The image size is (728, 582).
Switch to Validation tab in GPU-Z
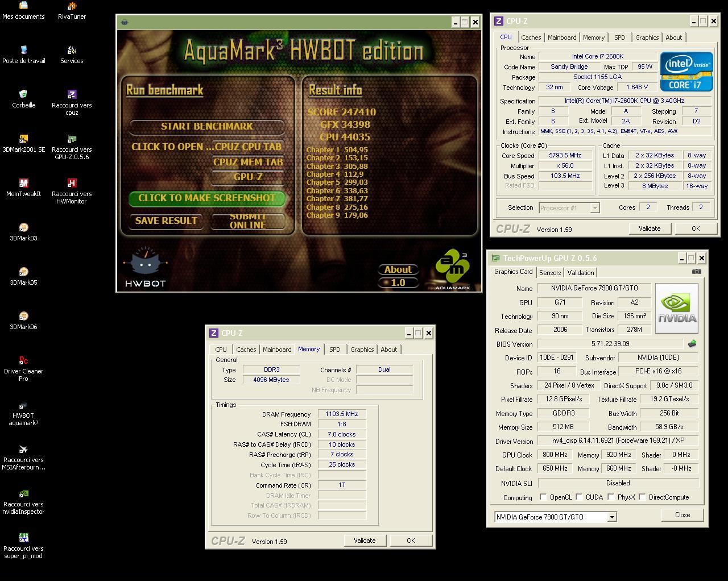tap(581, 273)
